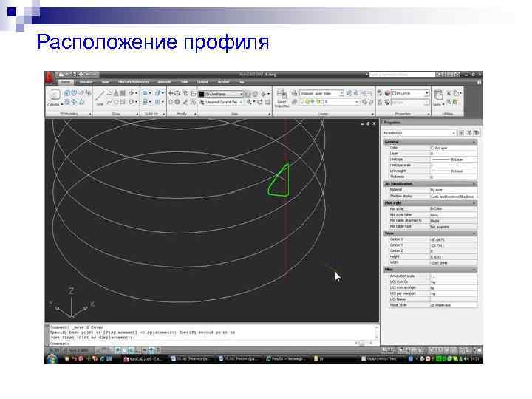Collapse the General section in Properties

(474, 142)
